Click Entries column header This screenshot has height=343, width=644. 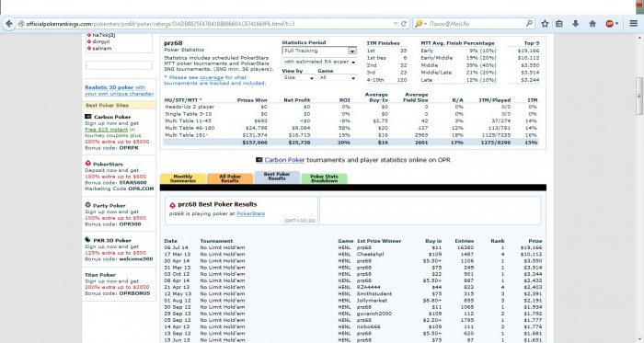pyautogui.click(x=464, y=241)
